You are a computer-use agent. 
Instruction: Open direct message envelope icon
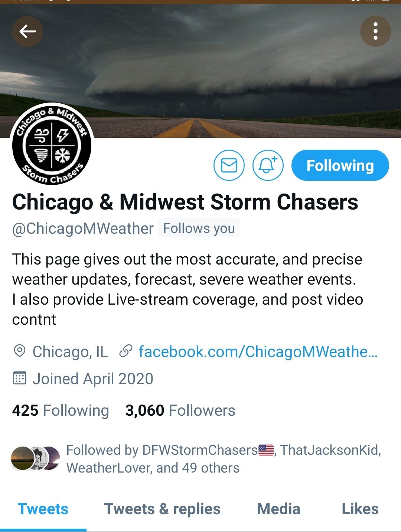click(229, 165)
